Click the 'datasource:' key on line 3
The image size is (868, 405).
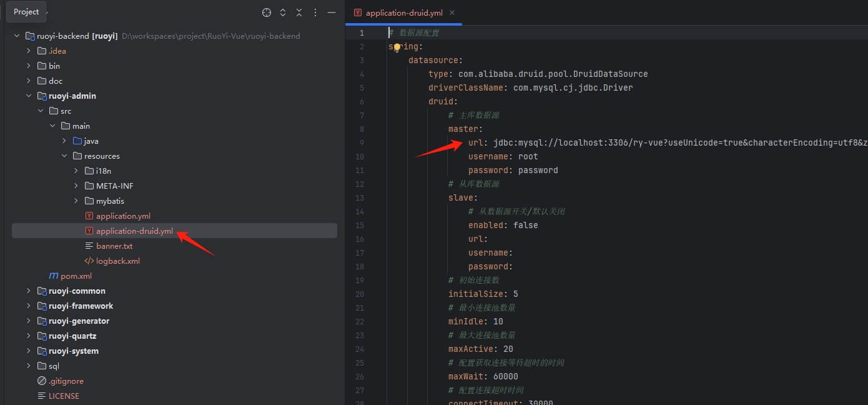click(x=436, y=60)
